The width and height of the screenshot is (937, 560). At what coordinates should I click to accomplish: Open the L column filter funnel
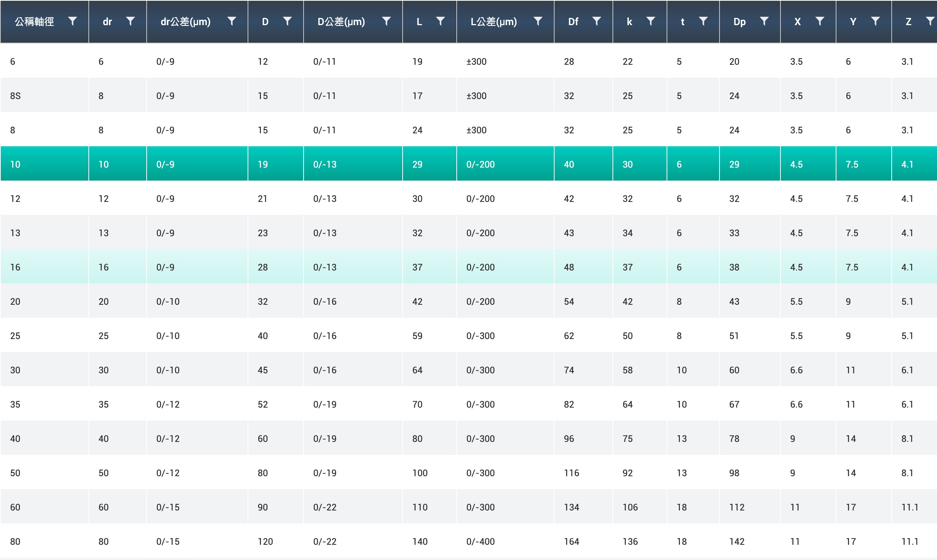tap(440, 21)
